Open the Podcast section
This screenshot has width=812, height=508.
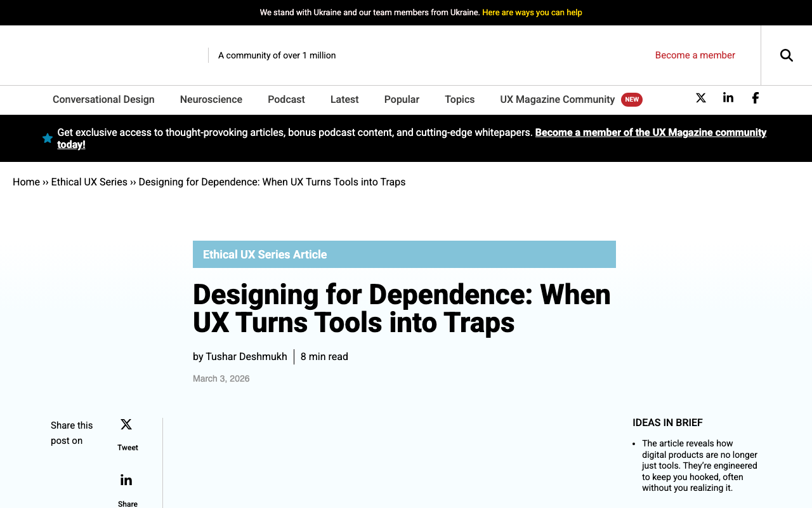(x=286, y=100)
